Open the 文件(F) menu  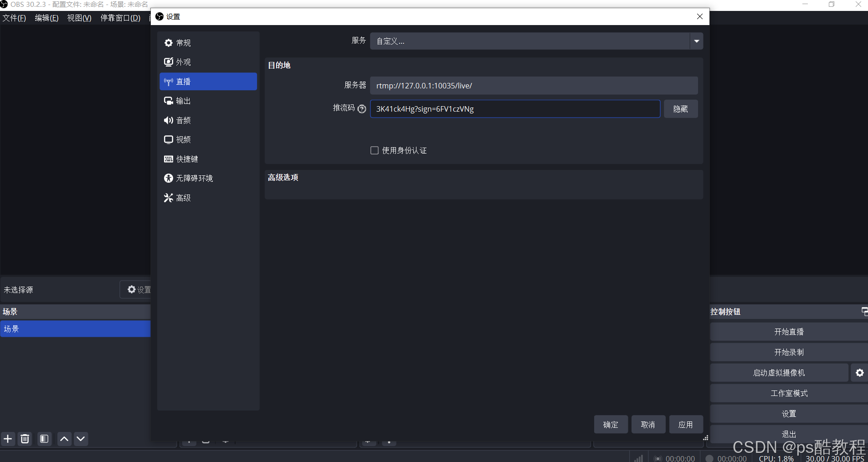point(14,18)
